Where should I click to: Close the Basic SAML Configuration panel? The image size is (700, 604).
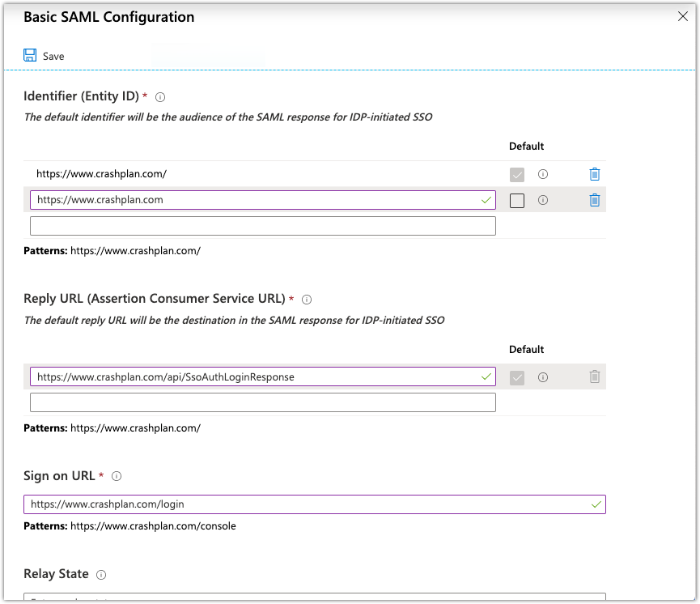[x=682, y=16]
